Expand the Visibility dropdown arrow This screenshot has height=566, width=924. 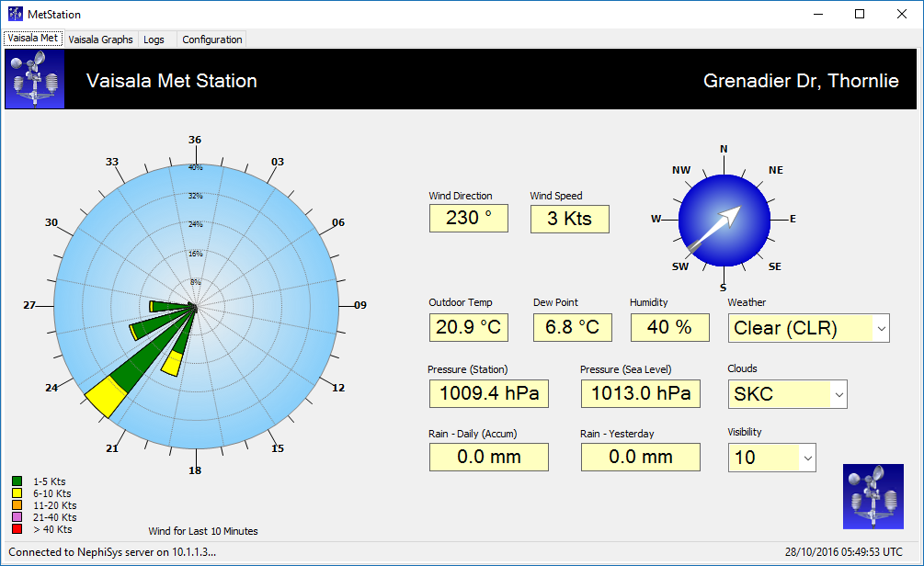(x=808, y=458)
